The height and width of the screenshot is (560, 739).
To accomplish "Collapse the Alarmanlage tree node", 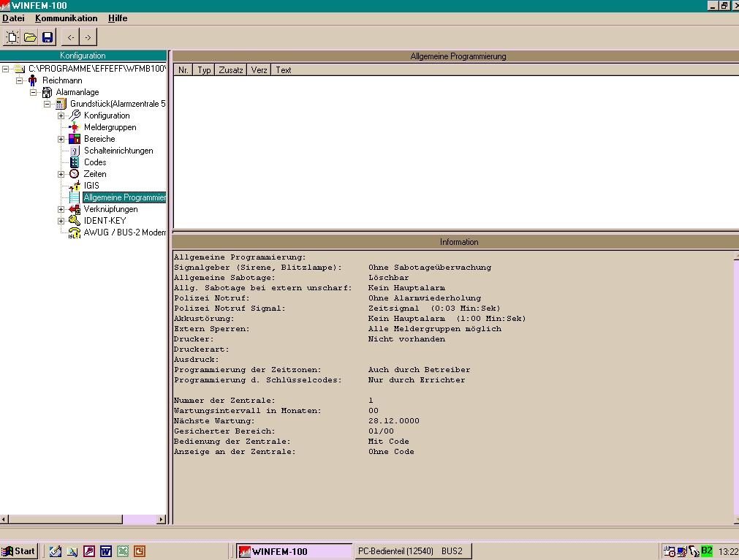I will click(34, 92).
